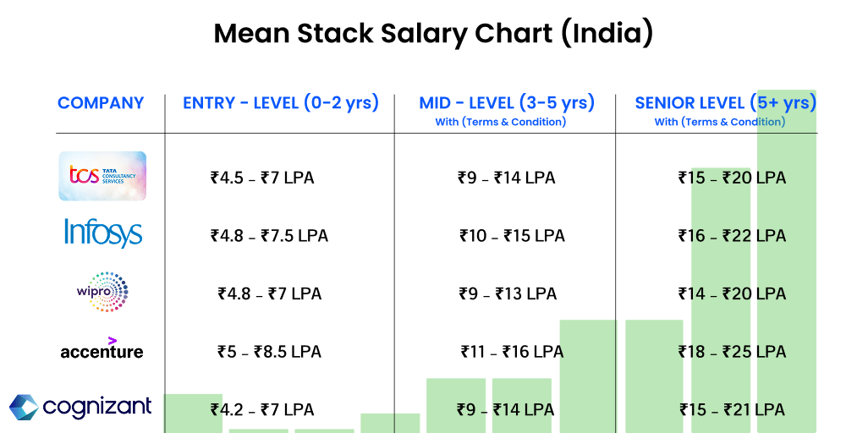Click the Infosys logo
Image resolution: width=868 pixels, height=433 pixels.
tap(102, 233)
